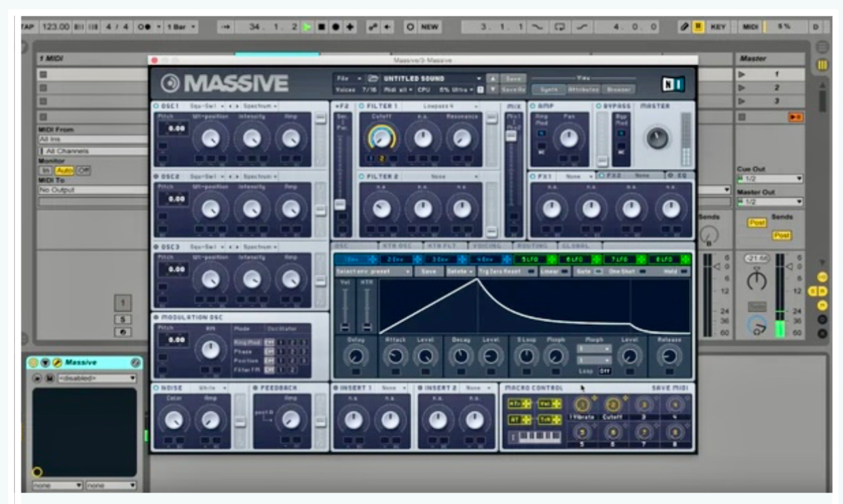Click envelope preset Save button

pyautogui.click(x=429, y=271)
